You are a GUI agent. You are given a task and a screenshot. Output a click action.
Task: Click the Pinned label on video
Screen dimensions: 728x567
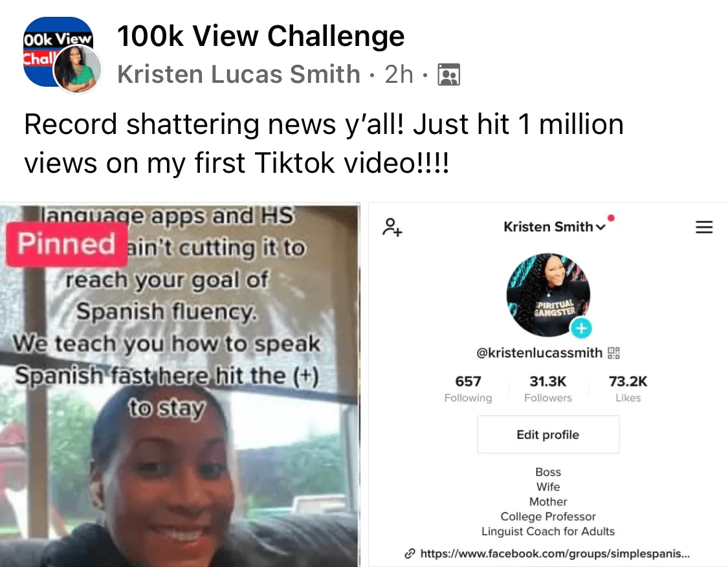coord(67,244)
